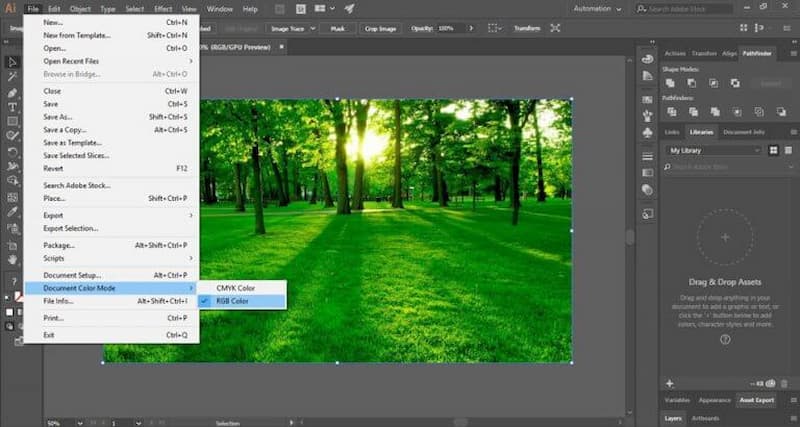Image resolution: width=800 pixels, height=427 pixels.
Task: Select the Hand tool
Action: [12, 259]
